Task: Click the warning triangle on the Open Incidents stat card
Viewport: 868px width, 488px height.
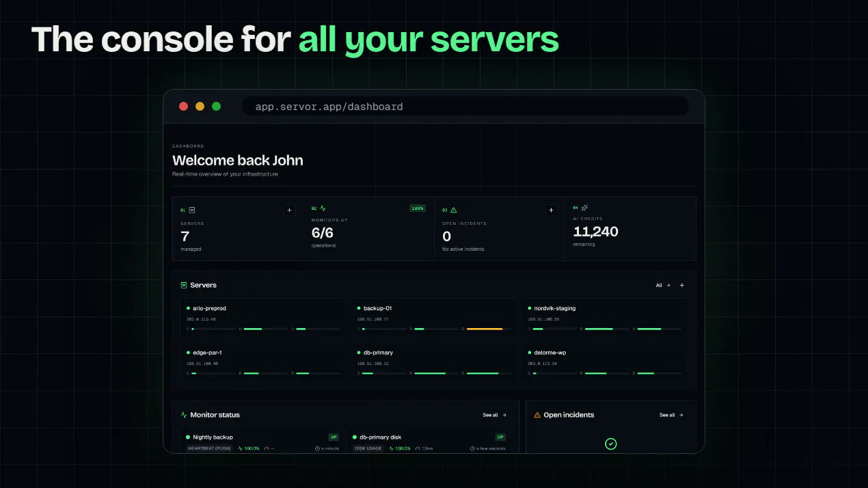Action: pos(454,210)
